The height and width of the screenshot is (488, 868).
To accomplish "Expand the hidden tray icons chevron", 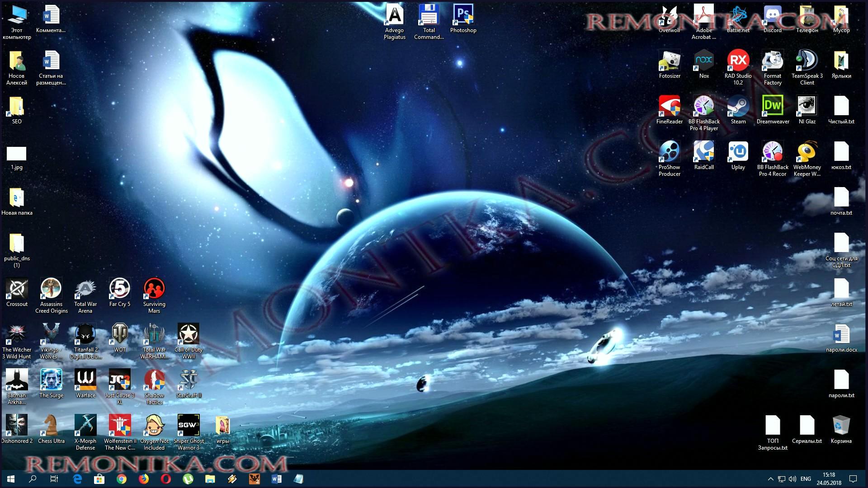I will point(770,479).
